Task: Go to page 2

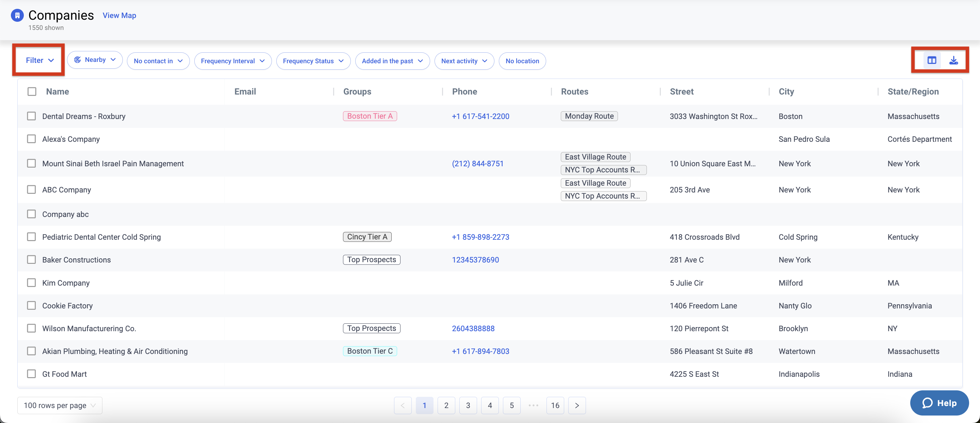Action: tap(446, 406)
